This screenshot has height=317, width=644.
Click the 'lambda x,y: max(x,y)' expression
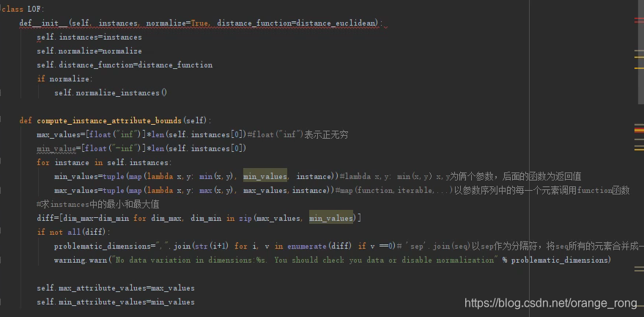192,190
